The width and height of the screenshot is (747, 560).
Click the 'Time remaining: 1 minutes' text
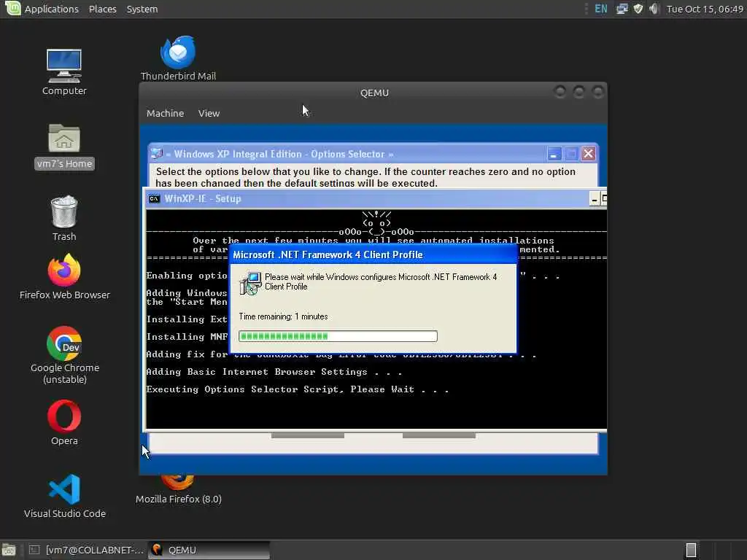click(284, 316)
